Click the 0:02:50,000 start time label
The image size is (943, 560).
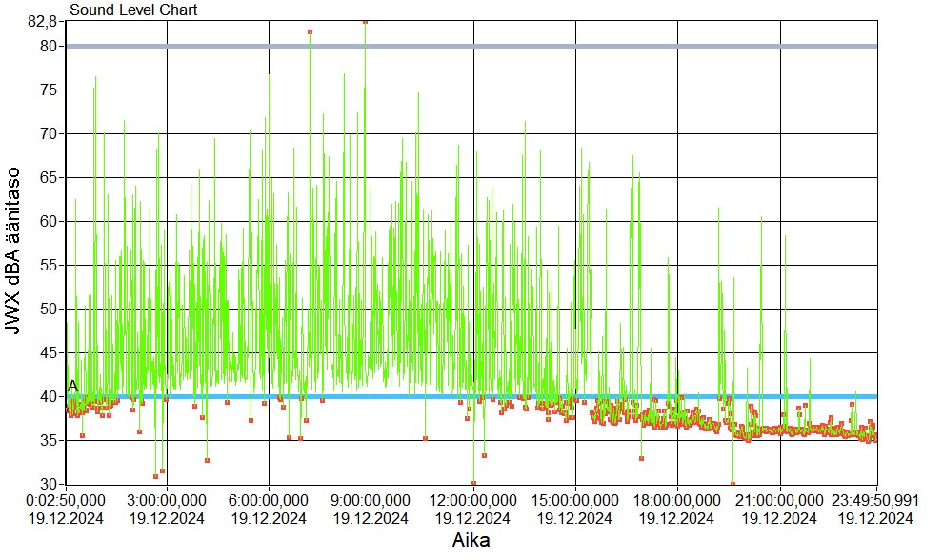[67, 501]
